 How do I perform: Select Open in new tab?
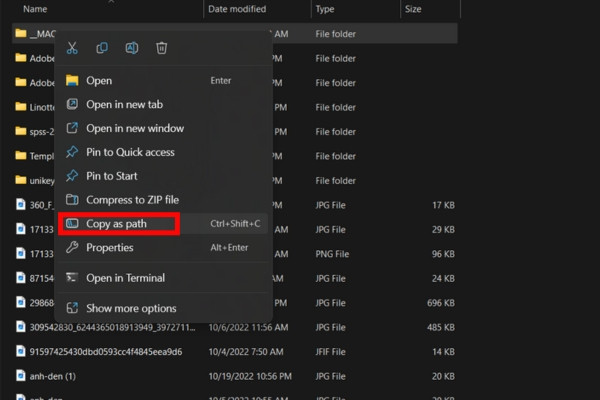coord(163,104)
